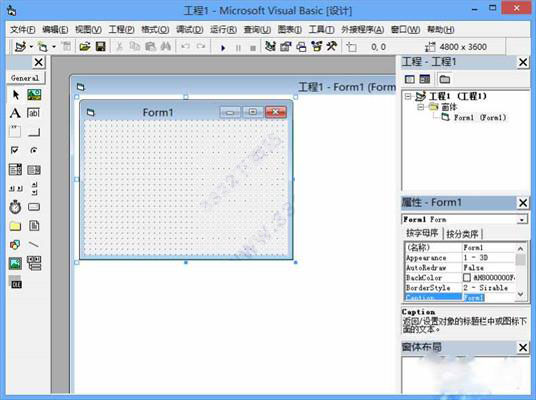Open the Object Browser from the toolbar
This screenshot has height=400, width=536.
[317, 46]
